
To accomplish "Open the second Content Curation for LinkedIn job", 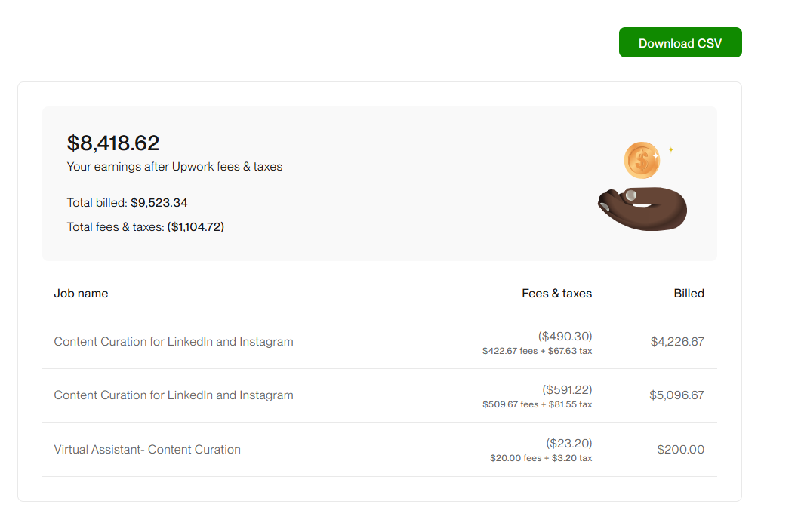I will point(174,395).
